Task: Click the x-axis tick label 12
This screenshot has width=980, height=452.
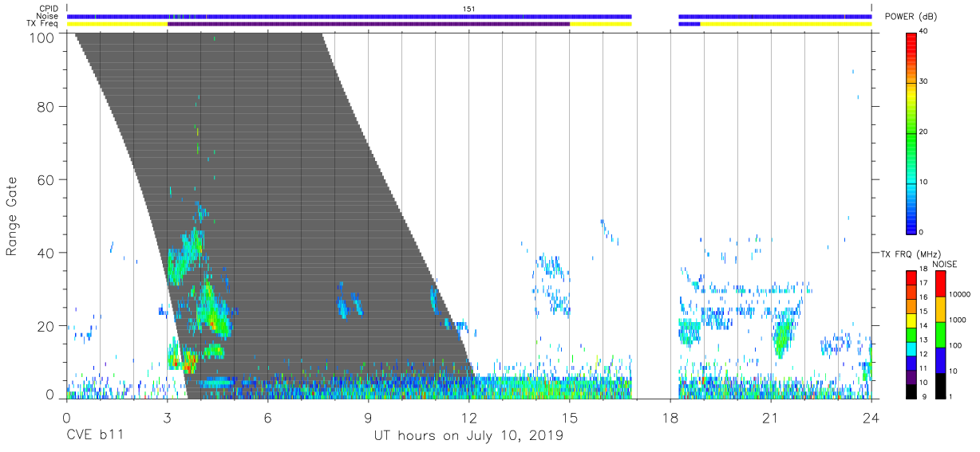Action: pos(469,417)
